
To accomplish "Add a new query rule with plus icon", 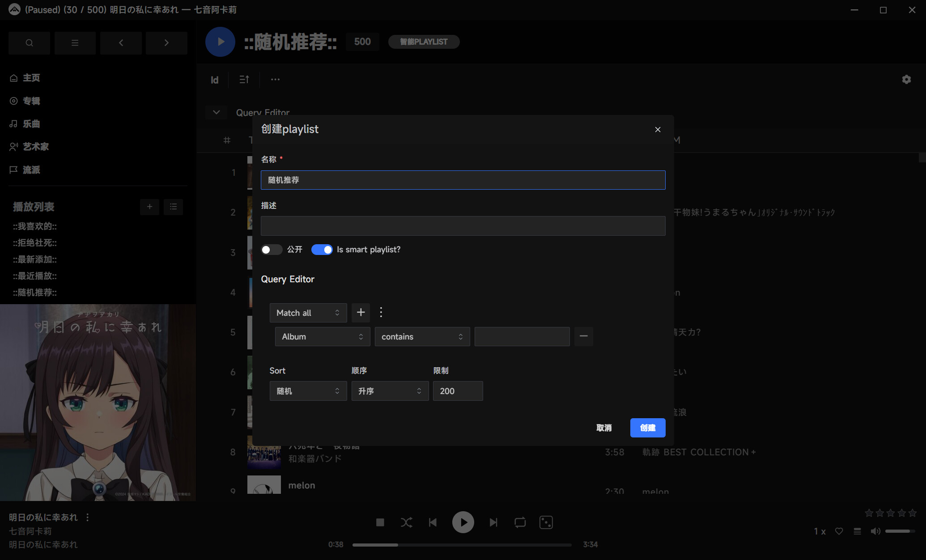I will [x=361, y=313].
